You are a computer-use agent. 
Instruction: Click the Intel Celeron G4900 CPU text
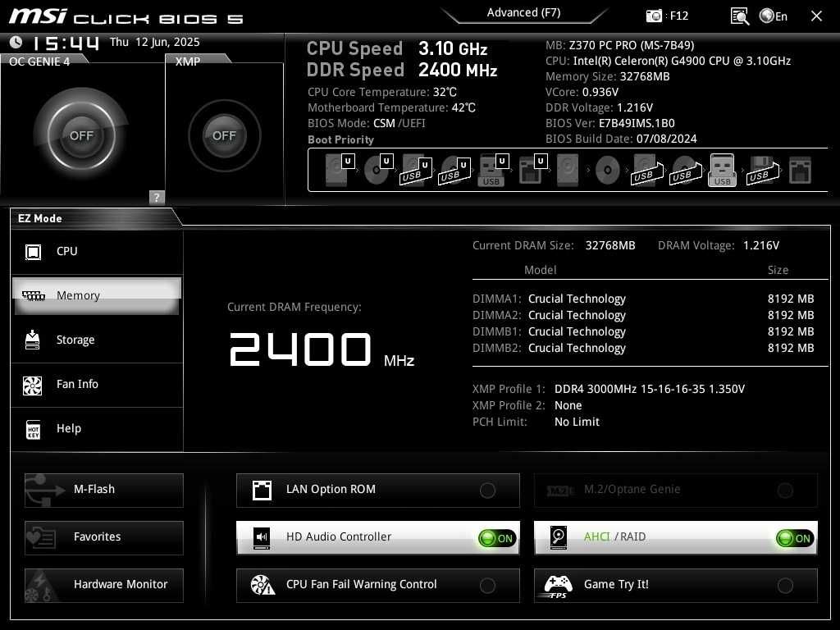point(668,61)
